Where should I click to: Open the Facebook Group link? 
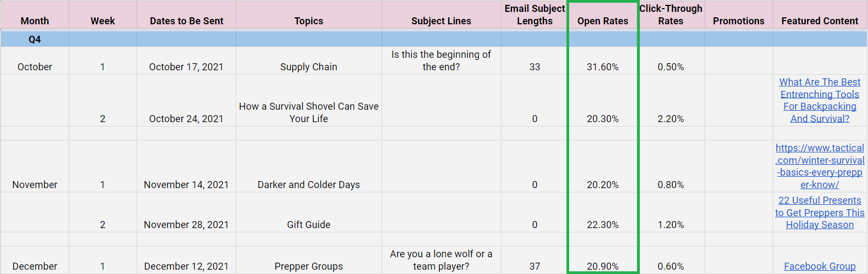819,266
